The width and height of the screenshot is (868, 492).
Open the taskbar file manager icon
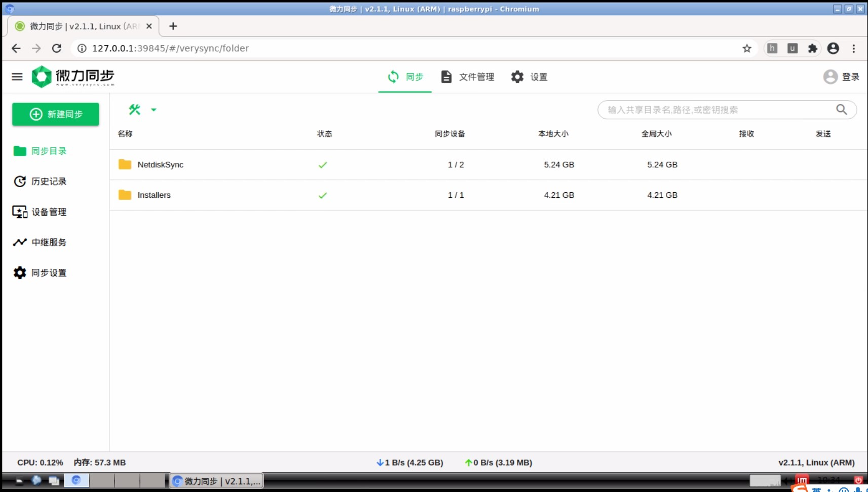(54, 480)
